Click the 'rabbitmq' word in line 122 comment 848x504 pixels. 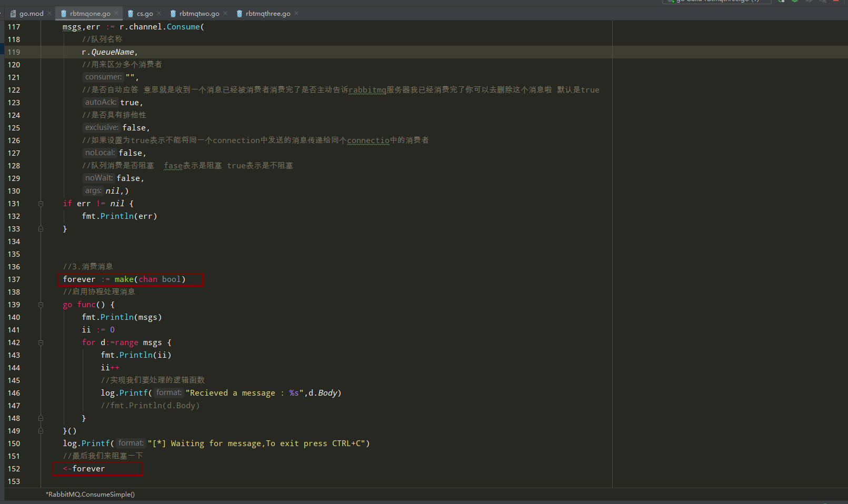[367, 90]
